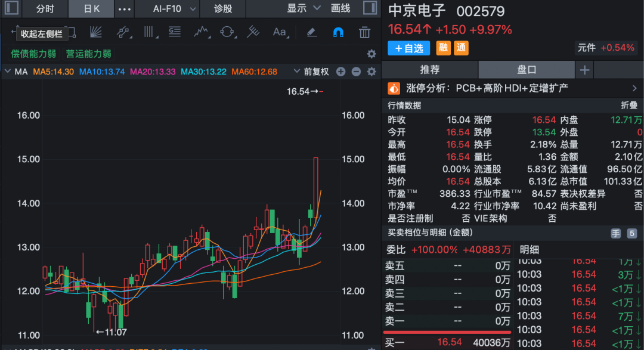This screenshot has width=644, height=350.
Task: Click the 卖五 ask row
Action: (x=448, y=266)
